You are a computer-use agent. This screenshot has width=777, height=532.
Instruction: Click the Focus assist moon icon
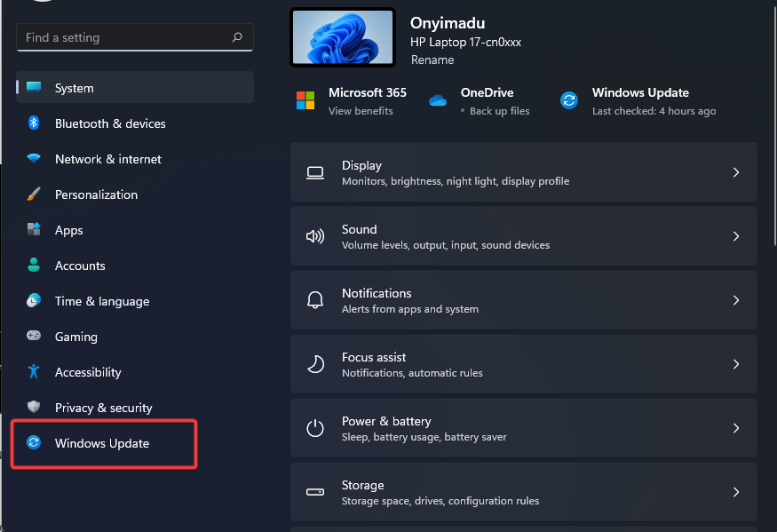(315, 364)
